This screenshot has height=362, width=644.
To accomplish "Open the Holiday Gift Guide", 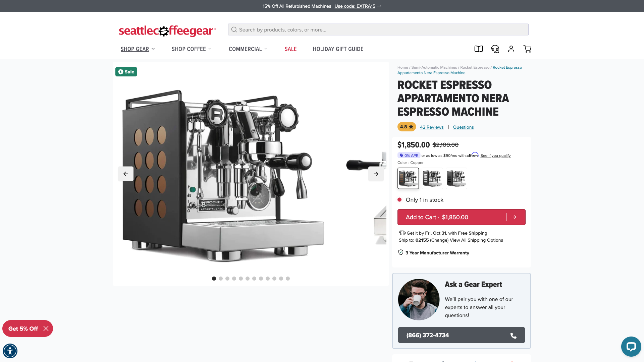I will (338, 49).
